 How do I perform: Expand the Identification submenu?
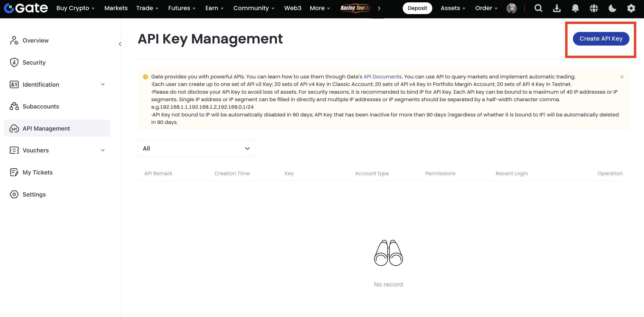tap(103, 84)
